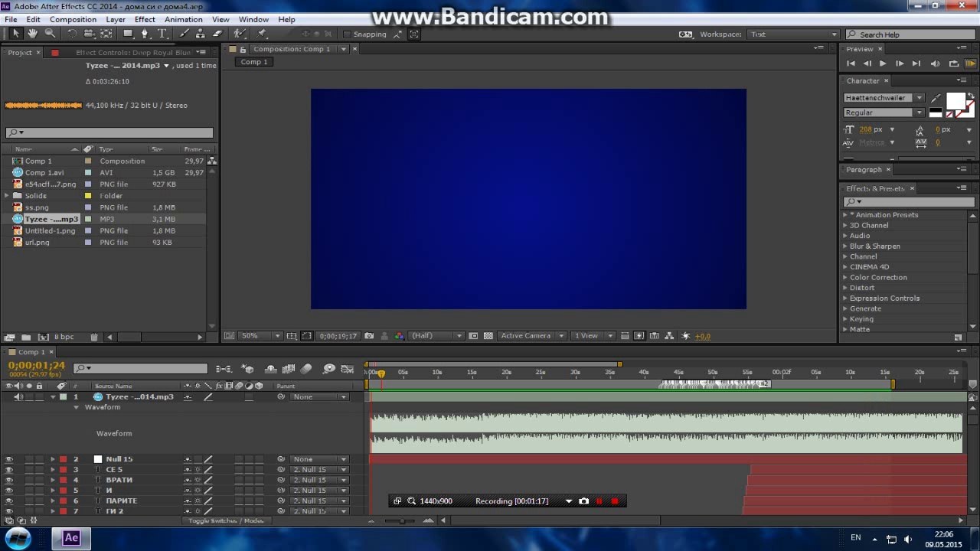Open the Graph Editor icon in timeline
The image size is (980, 551).
347,369
